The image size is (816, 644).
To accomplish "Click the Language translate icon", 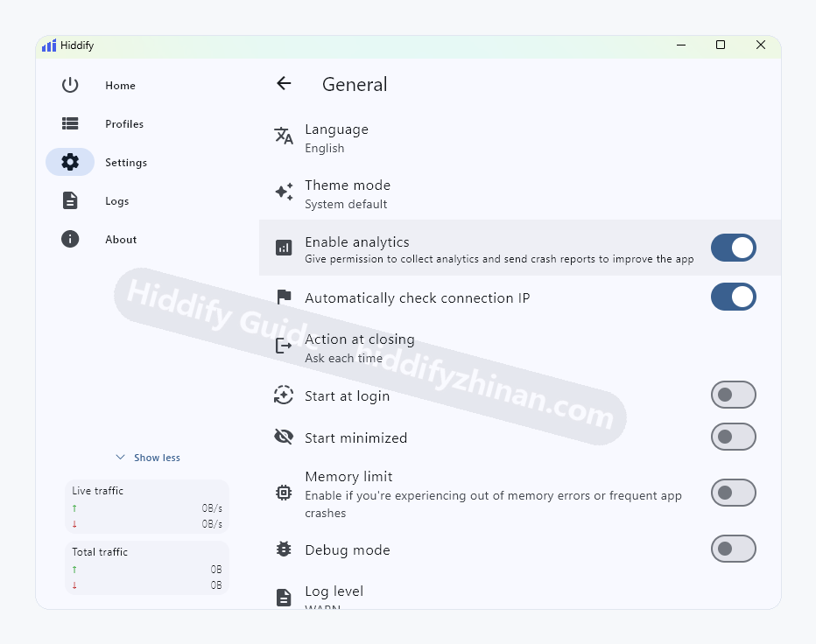I will [284, 136].
